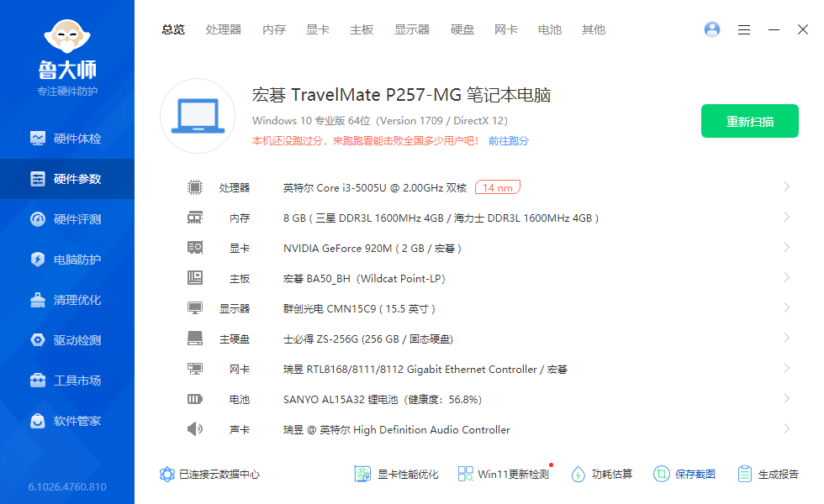Open the hamburger main menu
824x504 pixels.
(743, 30)
